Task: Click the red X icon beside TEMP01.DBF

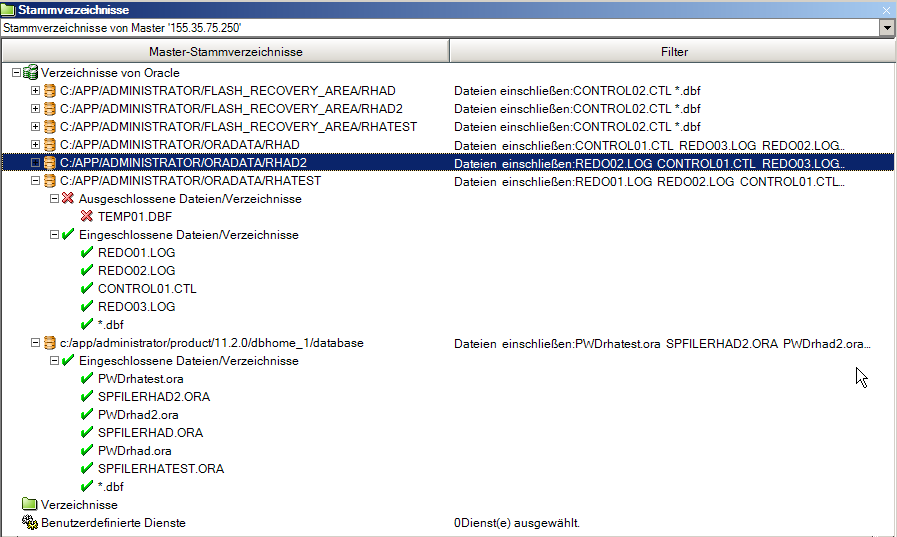Action: (x=87, y=217)
